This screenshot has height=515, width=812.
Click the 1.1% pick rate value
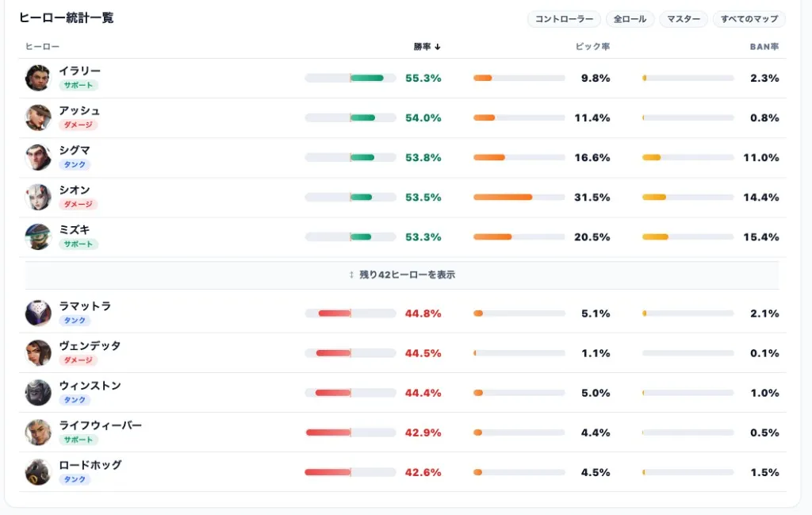(596, 353)
